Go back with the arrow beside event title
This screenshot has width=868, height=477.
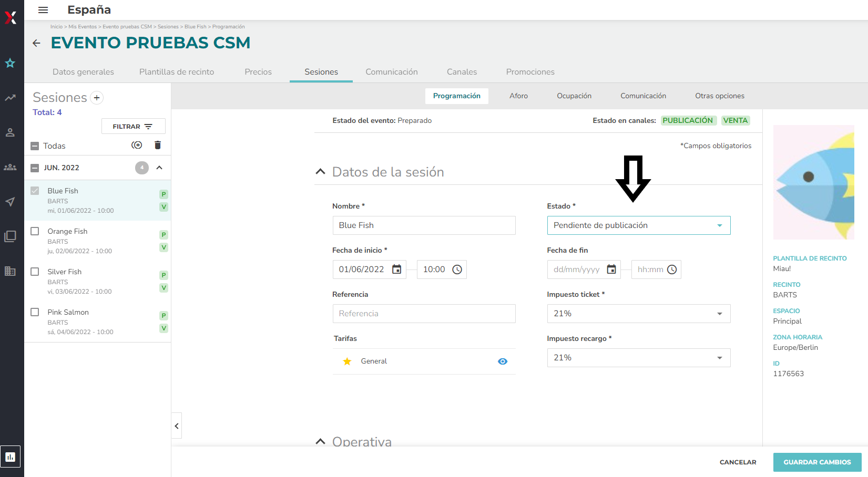pos(36,43)
